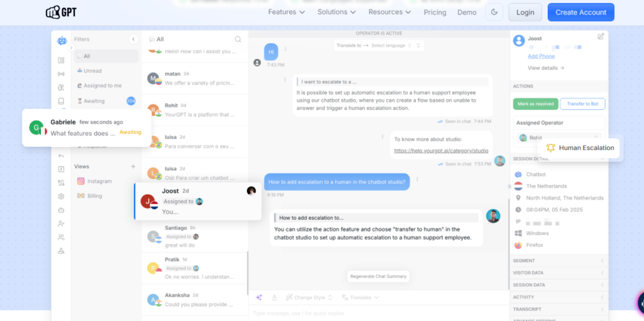Expand the VISITOR DATA section

point(558,273)
